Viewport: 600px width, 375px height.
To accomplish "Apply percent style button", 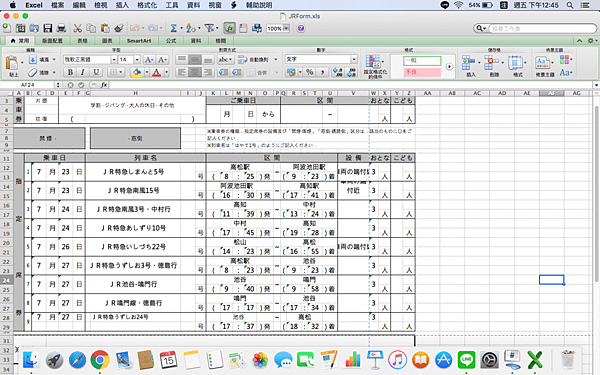I will 310,72.
